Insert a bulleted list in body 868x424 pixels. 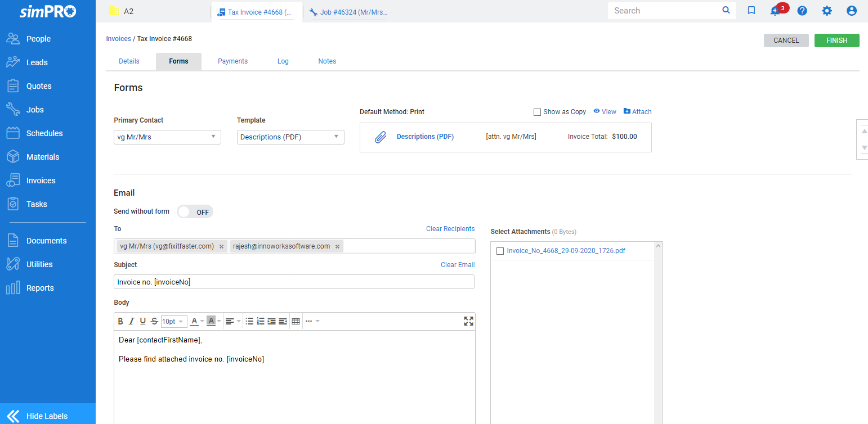click(249, 321)
